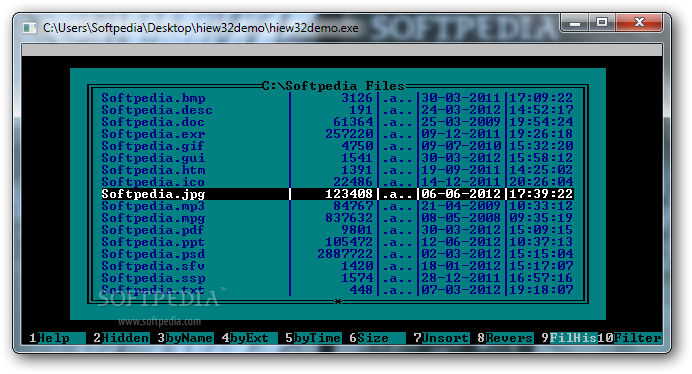This screenshot has width=692, height=374.
Task: Click the date 25-03-2009 of Softpedia.doc
Action: point(461,122)
